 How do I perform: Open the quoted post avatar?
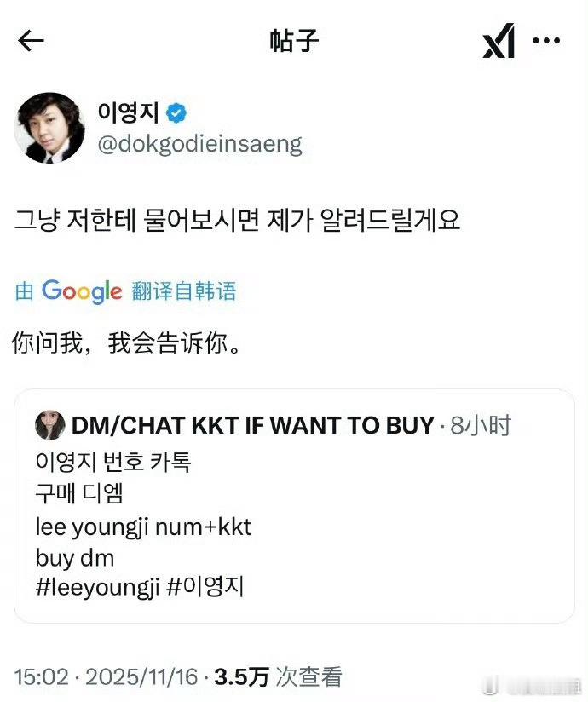pyautogui.click(x=49, y=425)
